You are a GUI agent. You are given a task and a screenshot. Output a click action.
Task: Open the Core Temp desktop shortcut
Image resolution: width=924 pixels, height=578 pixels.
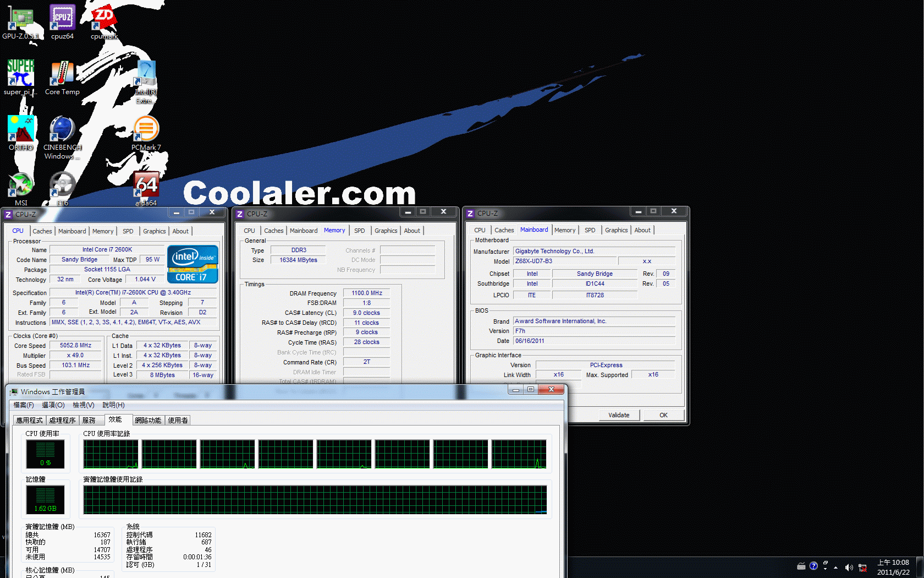[62, 78]
